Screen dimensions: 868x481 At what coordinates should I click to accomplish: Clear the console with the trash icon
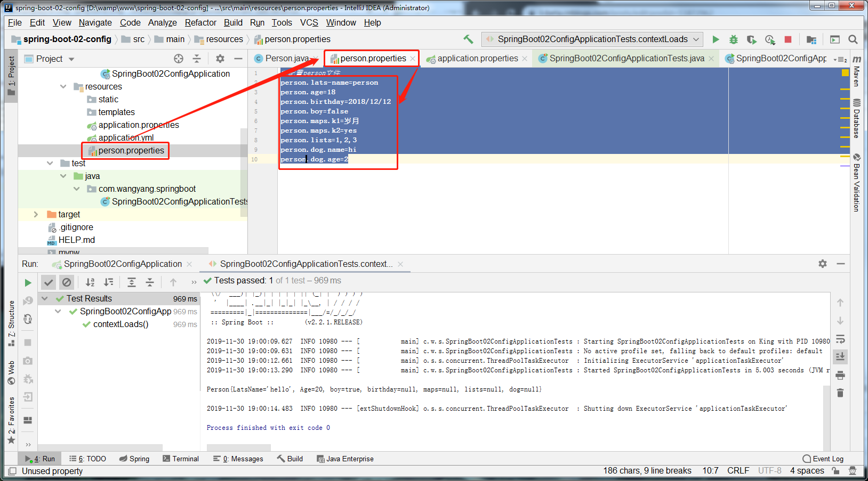[x=840, y=393]
